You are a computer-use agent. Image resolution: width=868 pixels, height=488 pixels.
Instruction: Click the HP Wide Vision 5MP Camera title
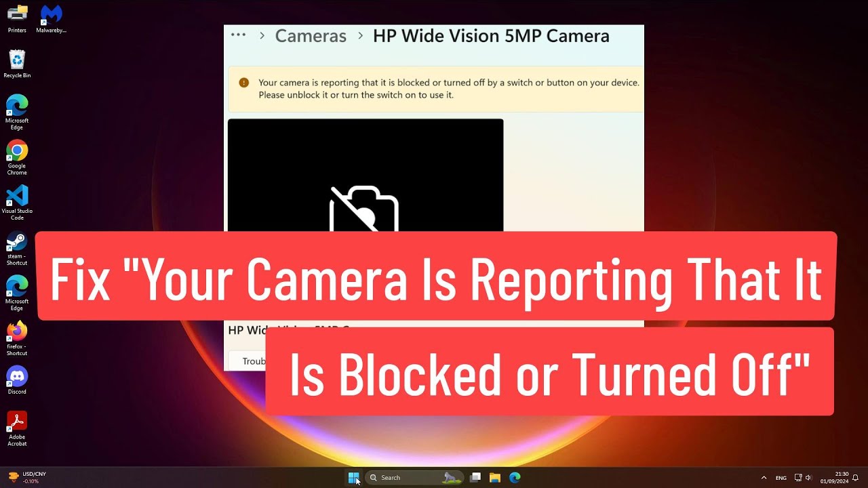[491, 36]
